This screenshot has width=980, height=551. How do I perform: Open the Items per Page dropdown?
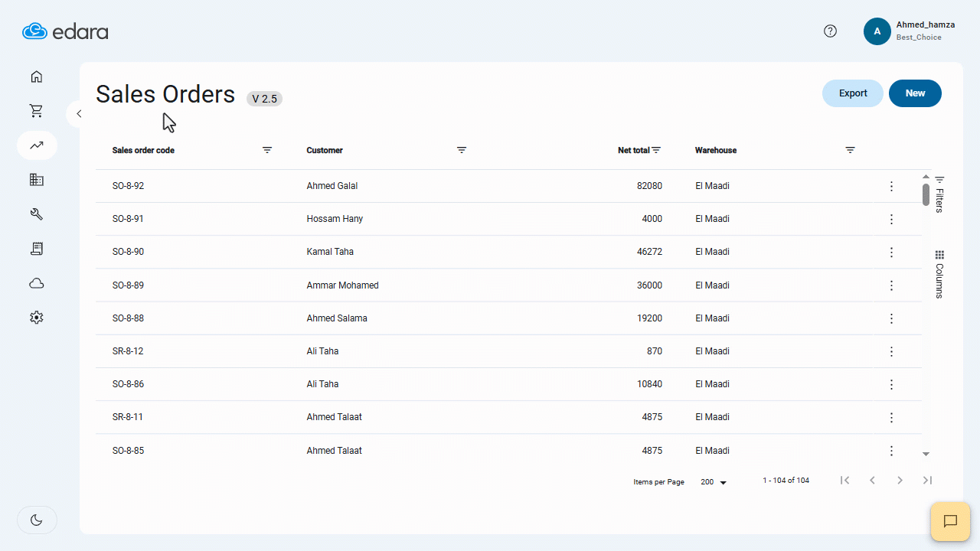coord(714,482)
